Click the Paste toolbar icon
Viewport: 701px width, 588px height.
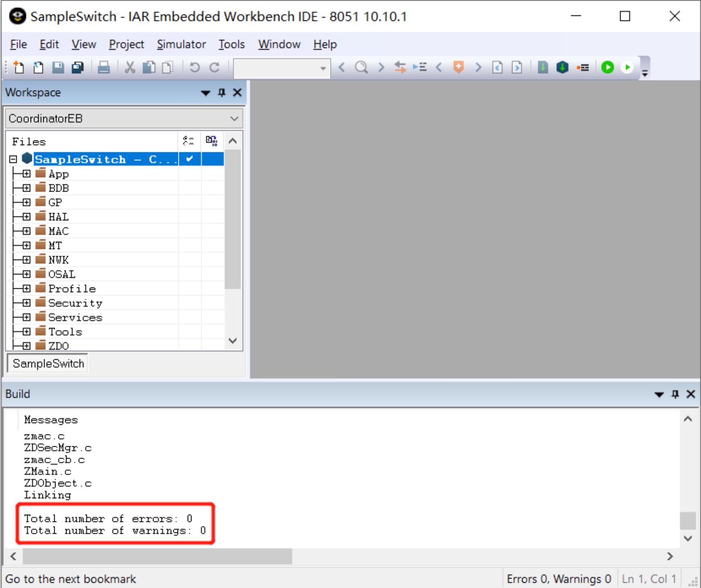point(168,67)
